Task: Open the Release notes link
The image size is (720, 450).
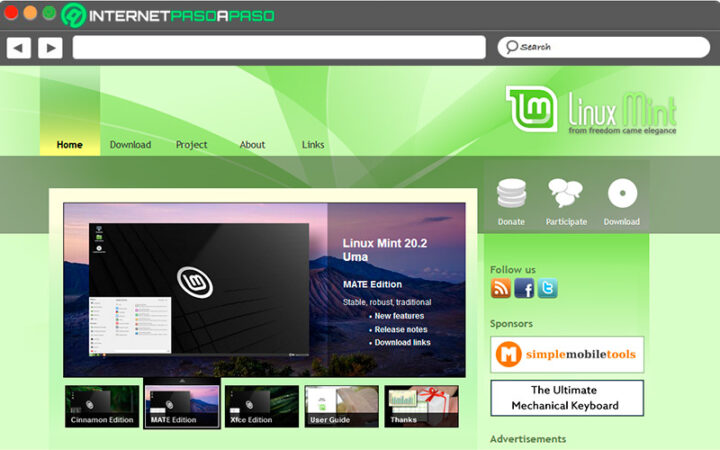Action: click(401, 329)
